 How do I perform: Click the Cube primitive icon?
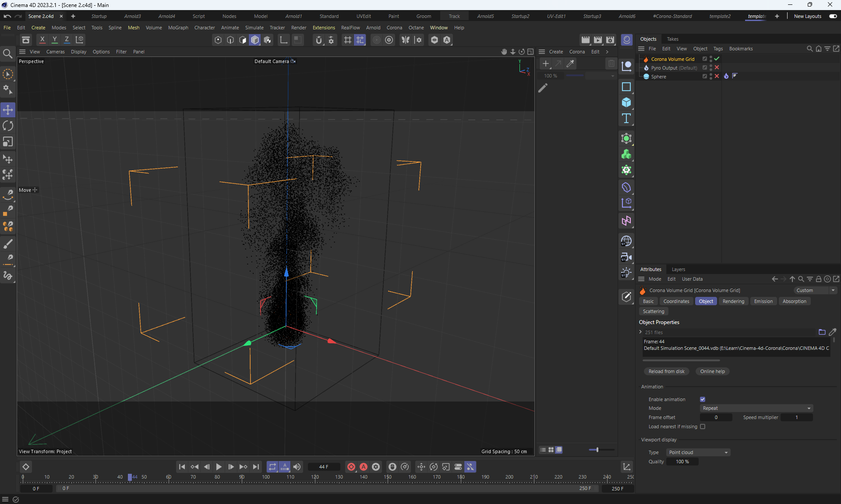626,102
